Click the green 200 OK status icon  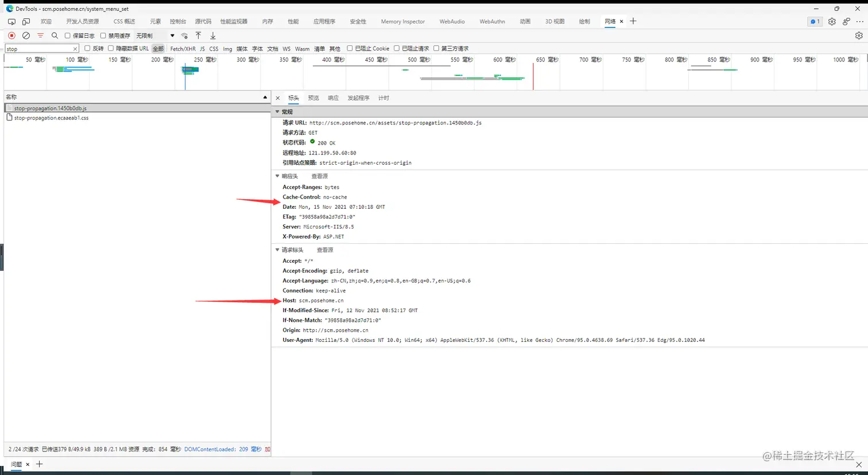(312, 142)
